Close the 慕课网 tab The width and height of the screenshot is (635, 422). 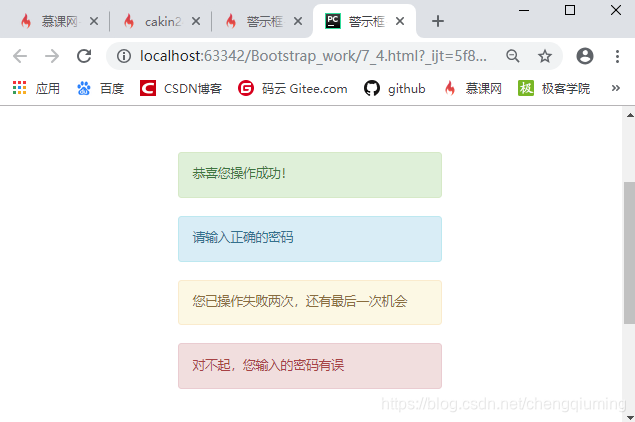point(94,21)
